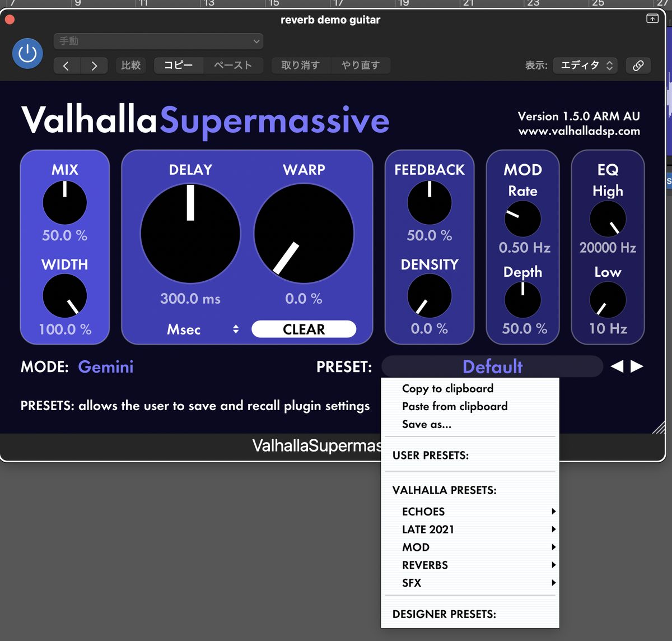The width and height of the screenshot is (672, 641).
Task: Click the Version 1.5.0 ARM AU text
Action: coord(579,117)
